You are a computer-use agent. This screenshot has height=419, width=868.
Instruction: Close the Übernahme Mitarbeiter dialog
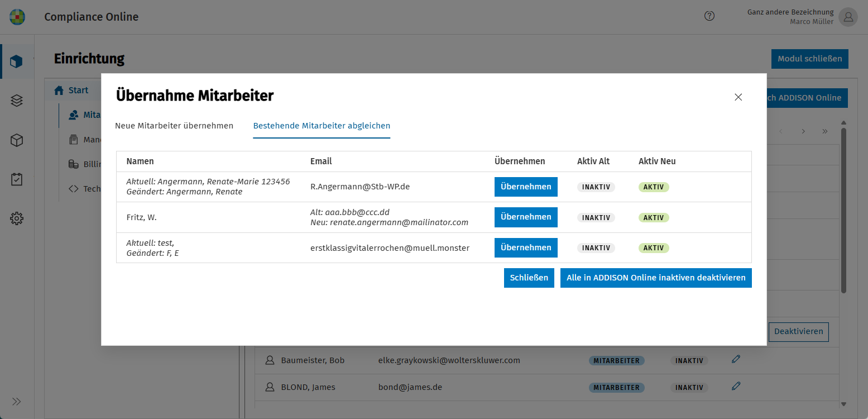tap(738, 97)
